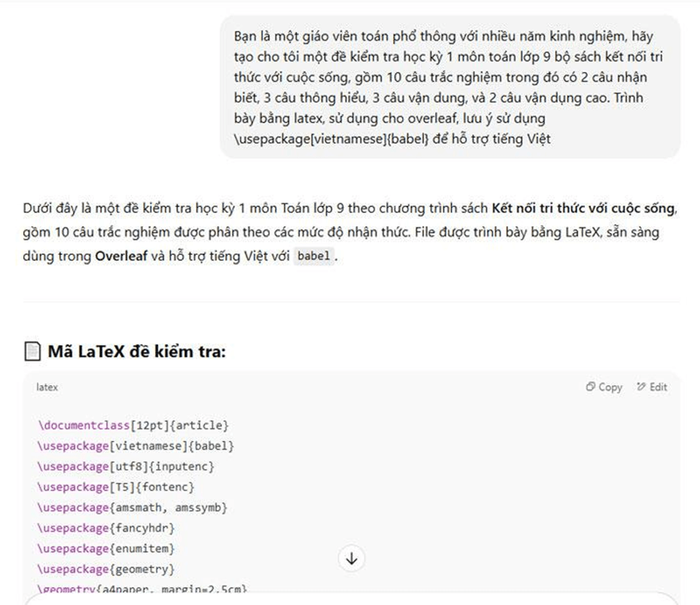The width and height of the screenshot is (700, 605).
Task: Click the \usepackage[utf8]{inputenc} code line
Action: pyautogui.click(x=126, y=467)
